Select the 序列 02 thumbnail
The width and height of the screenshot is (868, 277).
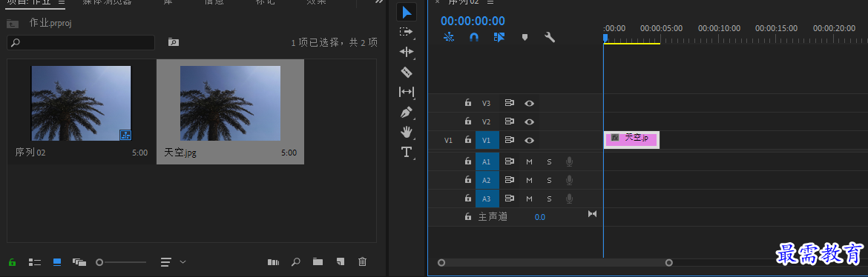(82, 104)
